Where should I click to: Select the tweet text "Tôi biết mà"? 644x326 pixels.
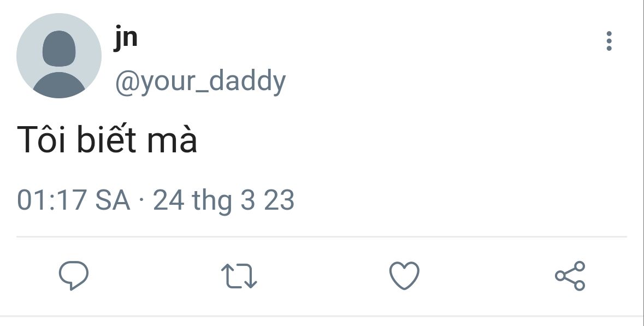107,140
